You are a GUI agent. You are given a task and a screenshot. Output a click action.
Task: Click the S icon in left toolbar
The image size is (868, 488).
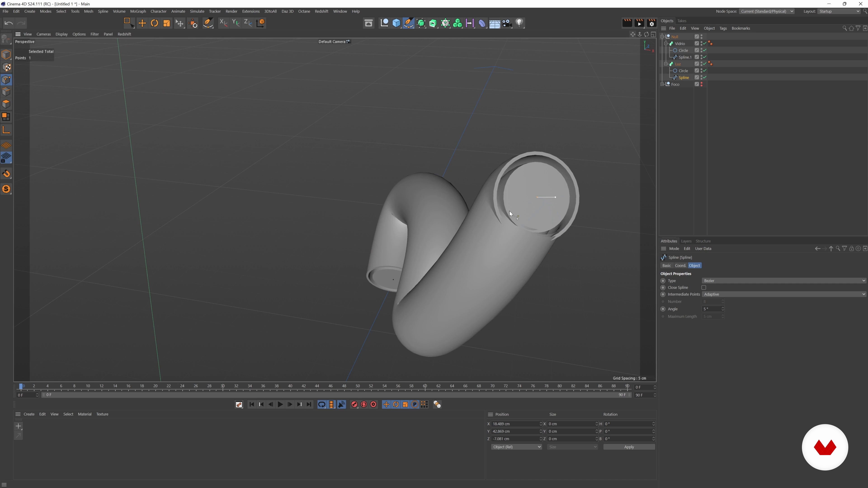coord(6,189)
